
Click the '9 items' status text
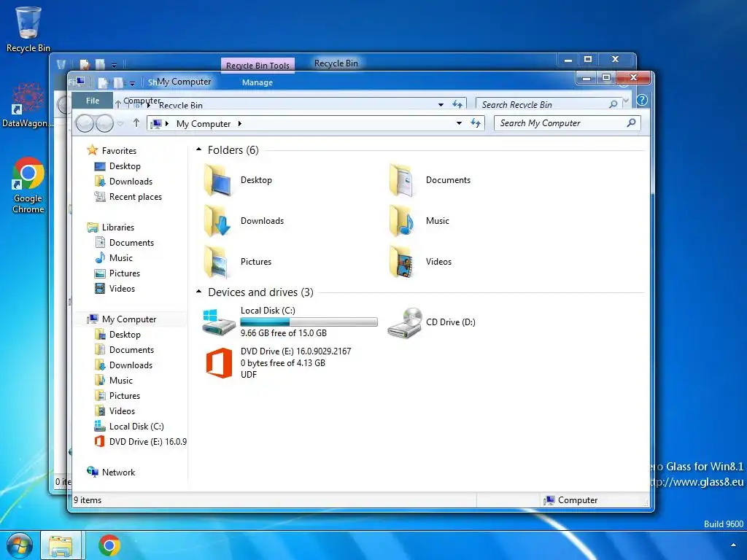pyautogui.click(x=88, y=500)
